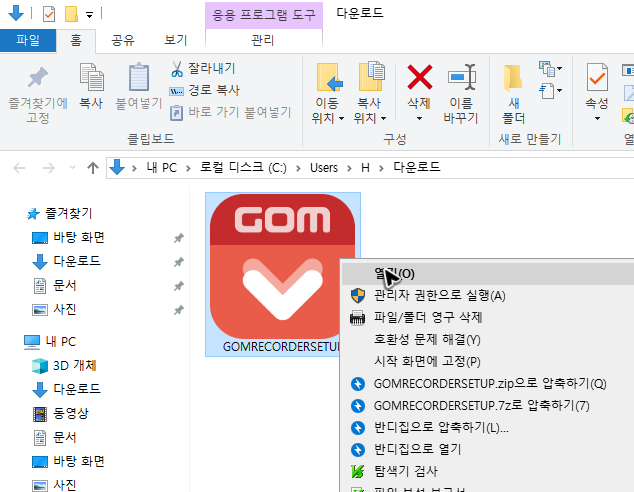Open the Easy Access dropdown in 새로 만들기 group

550,91
